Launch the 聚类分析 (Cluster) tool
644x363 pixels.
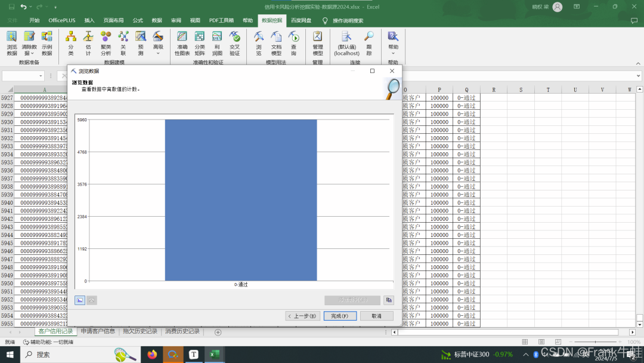pyautogui.click(x=106, y=42)
